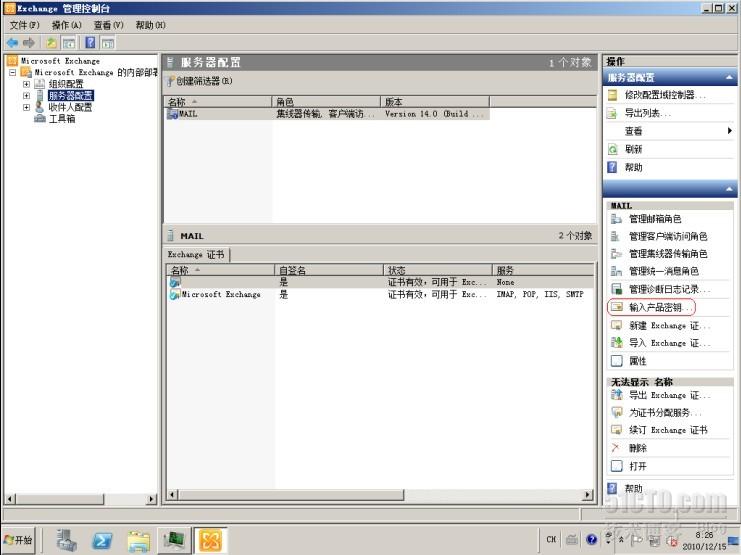The height and width of the screenshot is (555, 741).
Task: Select the Exchange 证书 tab
Action: pyautogui.click(x=196, y=254)
